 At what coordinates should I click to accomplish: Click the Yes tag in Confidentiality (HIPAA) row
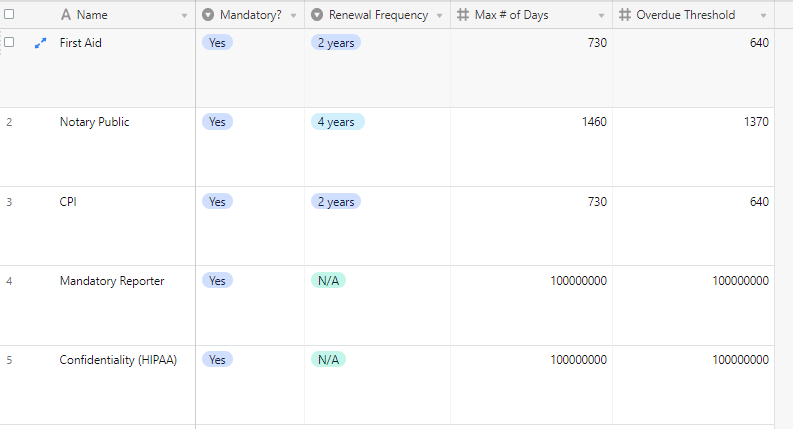[217, 360]
